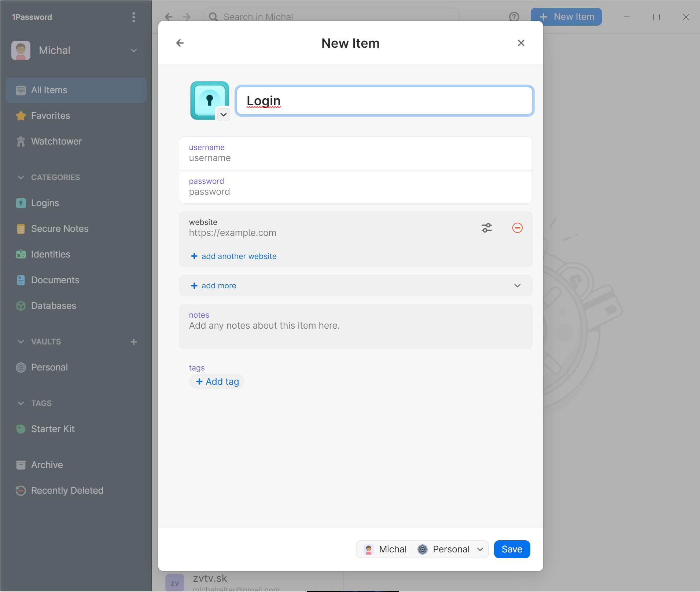Screen dimensions: 700x592
Task: Expand the Michal account switcher
Action: (x=134, y=50)
